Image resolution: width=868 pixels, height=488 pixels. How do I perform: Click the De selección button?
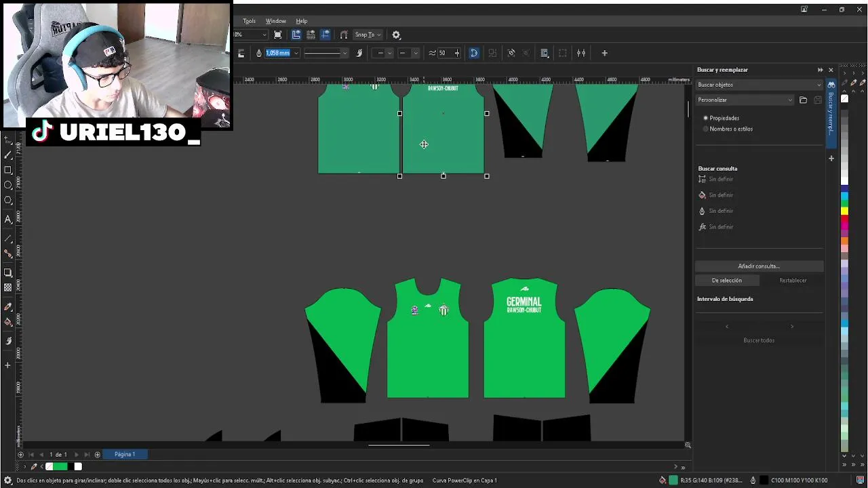727,281
